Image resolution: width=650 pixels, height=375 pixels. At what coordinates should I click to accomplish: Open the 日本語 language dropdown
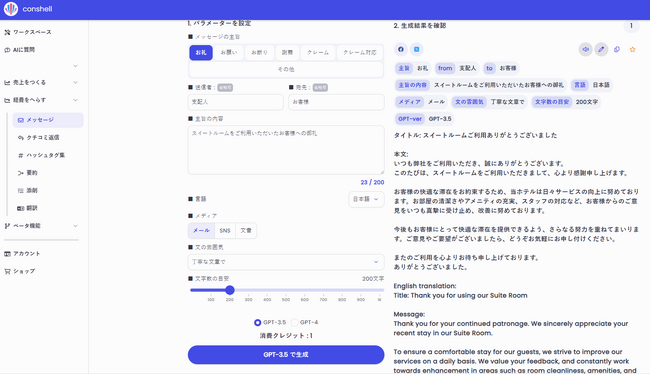point(366,199)
